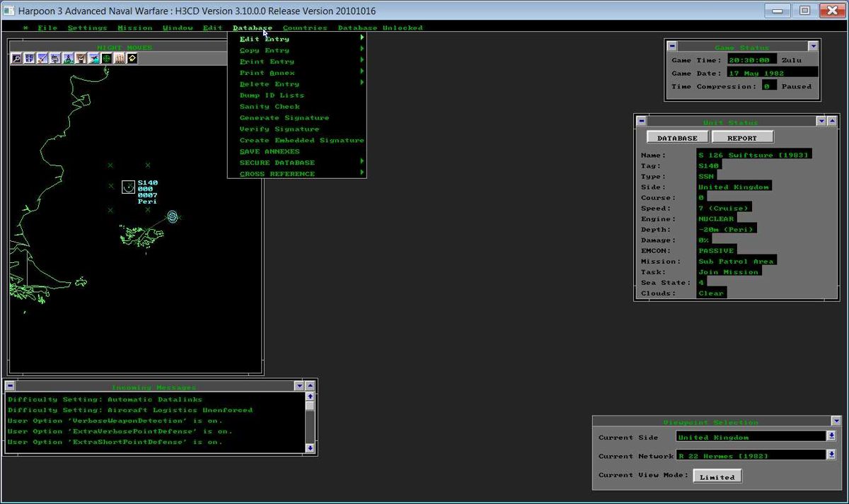Choose SAVE ANNEXES menu entry
Viewport: 849px width, 504px height.
[270, 151]
